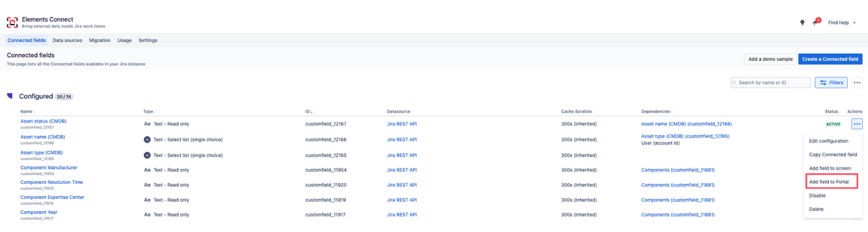This screenshot has height=232, width=868.
Task: Click the Elements Connect logo icon
Action: (12, 23)
